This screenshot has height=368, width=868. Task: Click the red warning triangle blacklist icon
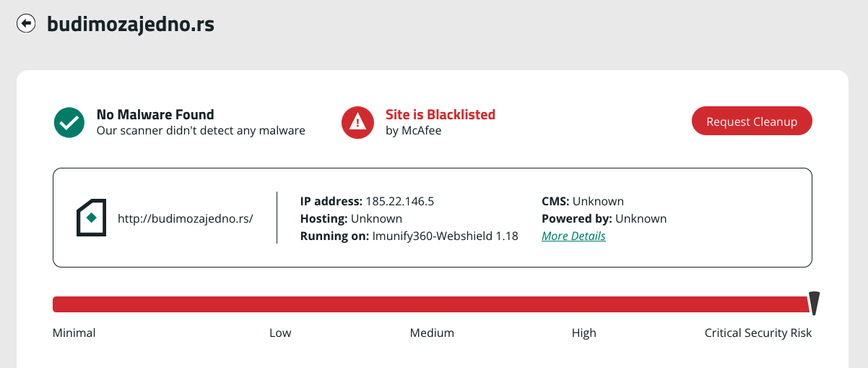pyautogui.click(x=357, y=122)
